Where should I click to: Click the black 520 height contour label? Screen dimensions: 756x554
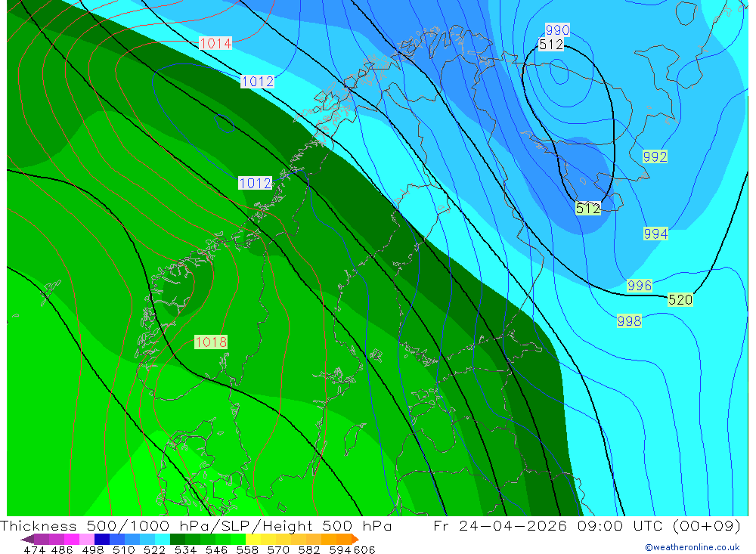pyautogui.click(x=680, y=300)
